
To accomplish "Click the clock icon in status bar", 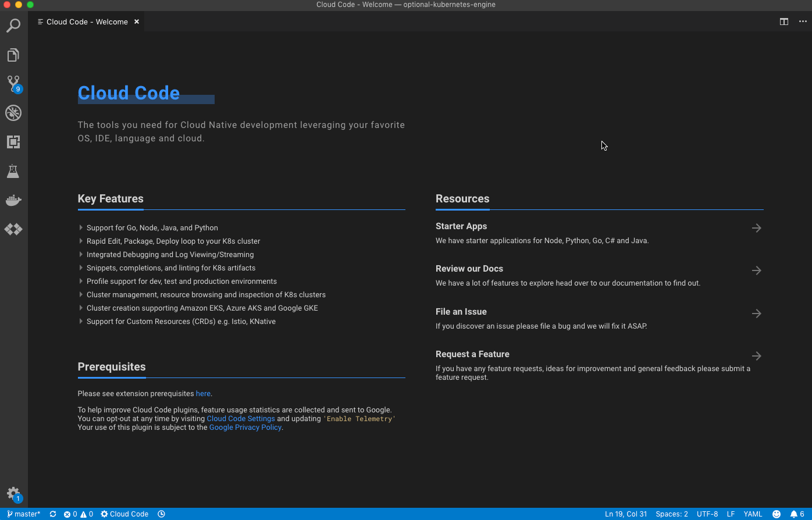I will [x=162, y=514].
